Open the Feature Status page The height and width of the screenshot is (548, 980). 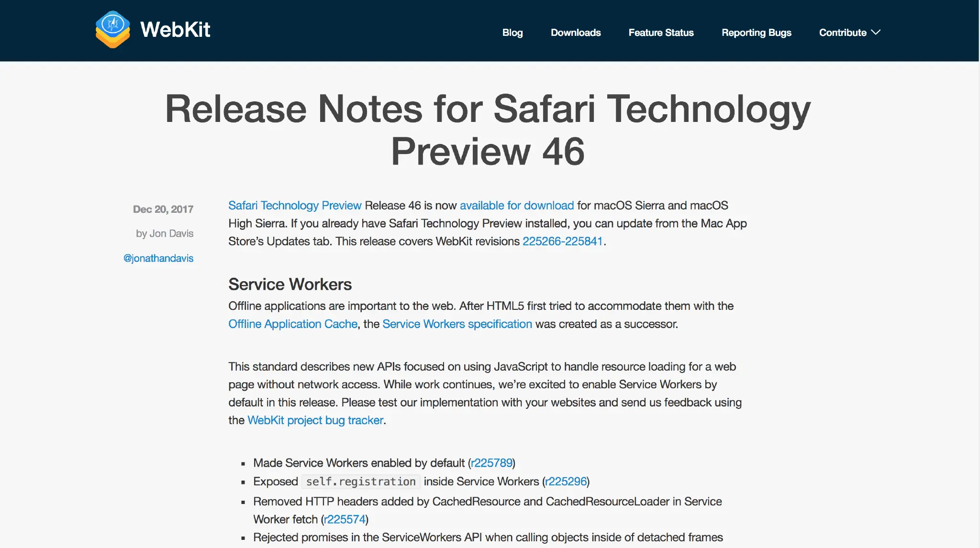[661, 33]
